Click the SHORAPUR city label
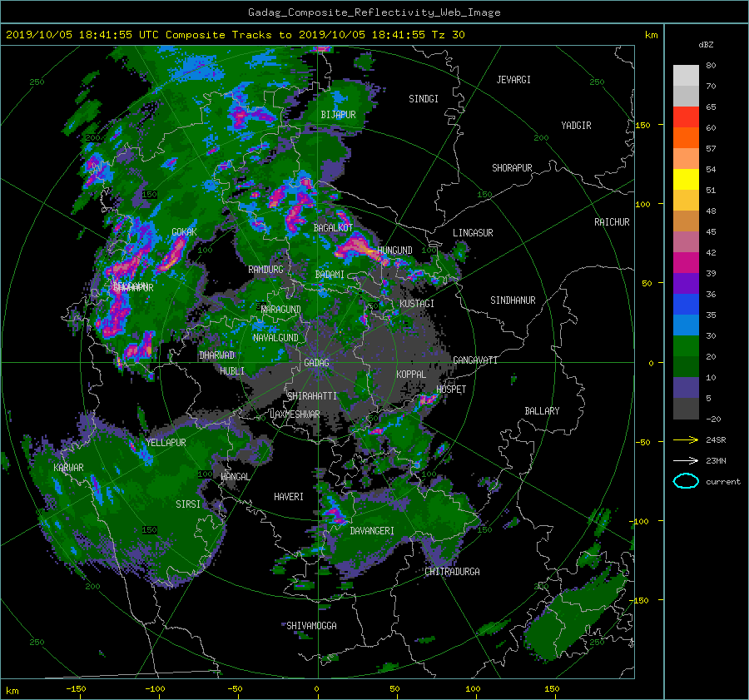 pos(512,168)
